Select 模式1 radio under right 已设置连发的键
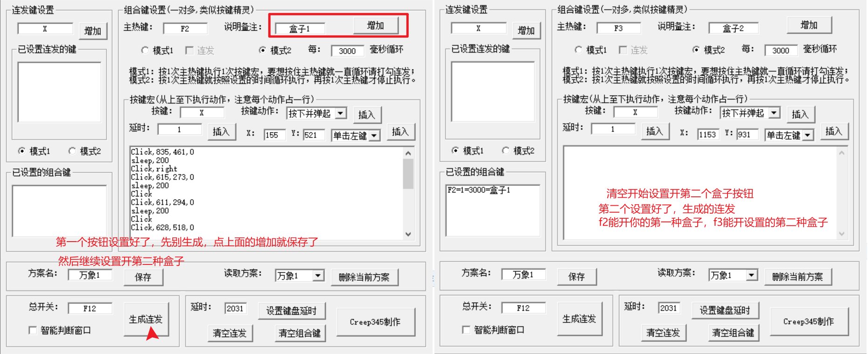Viewport: 868px width, 354px height. (x=455, y=150)
